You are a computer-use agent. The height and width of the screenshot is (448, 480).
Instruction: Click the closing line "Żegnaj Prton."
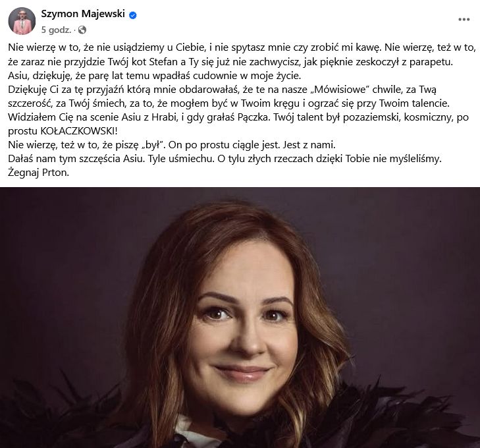click(x=39, y=173)
